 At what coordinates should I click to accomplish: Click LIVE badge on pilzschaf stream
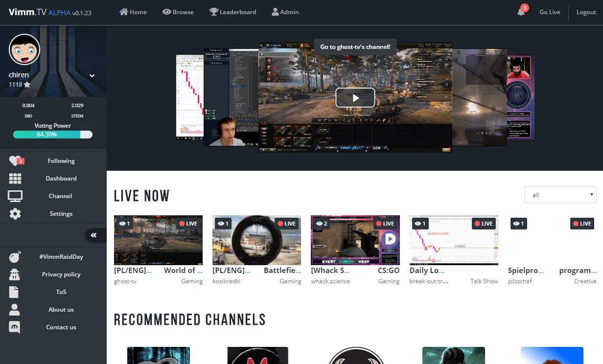coord(582,224)
